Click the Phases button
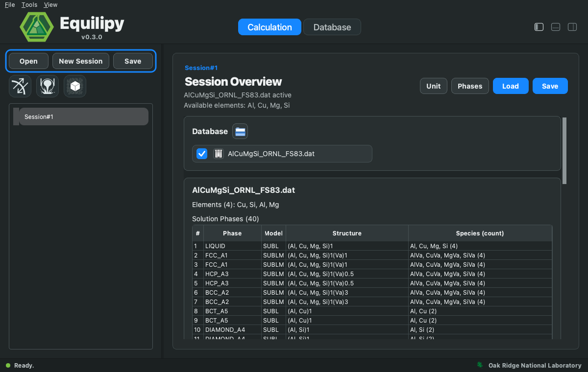This screenshot has height=372, width=588. [470, 86]
